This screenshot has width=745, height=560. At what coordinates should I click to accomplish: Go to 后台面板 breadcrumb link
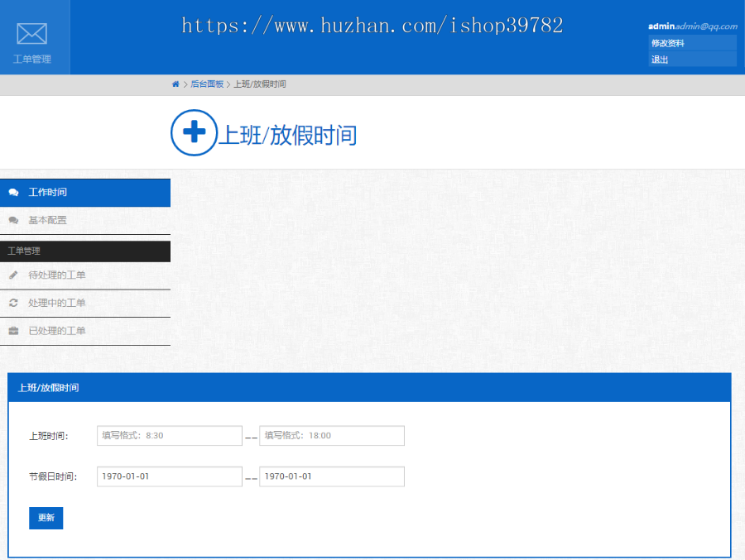pos(207,84)
